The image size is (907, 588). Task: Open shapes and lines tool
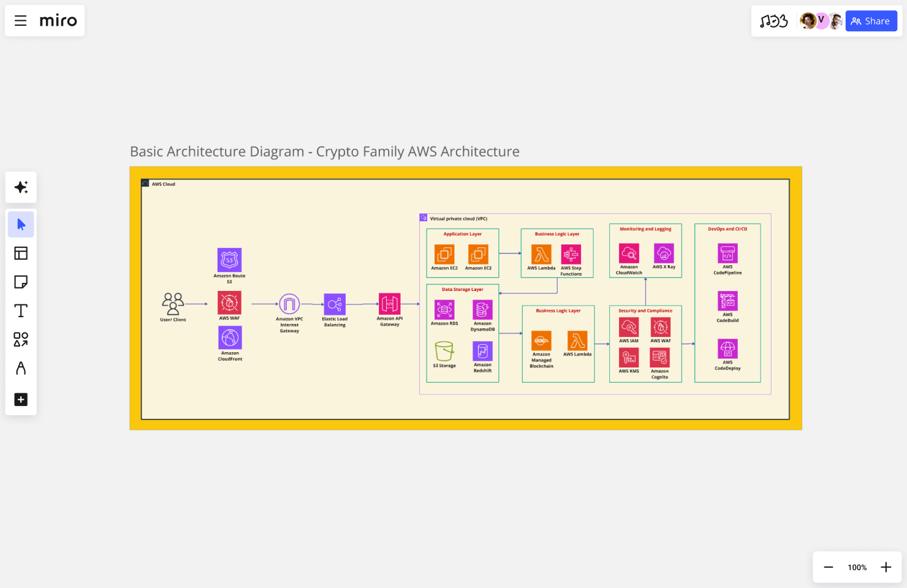click(x=21, y=339)
